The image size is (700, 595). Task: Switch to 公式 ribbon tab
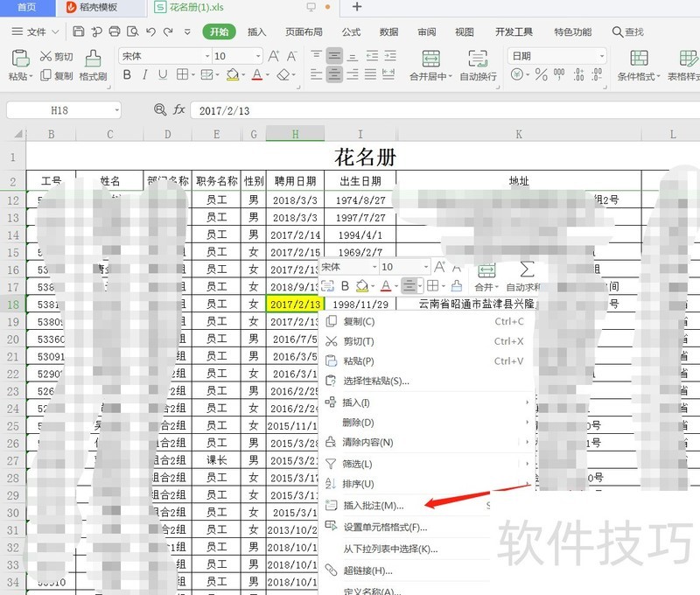[x=352, y=32]
